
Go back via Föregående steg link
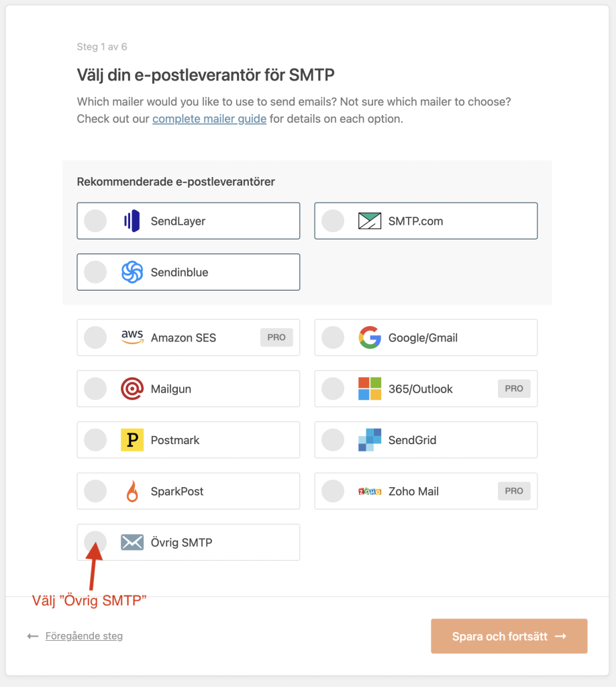click(84, 636)
